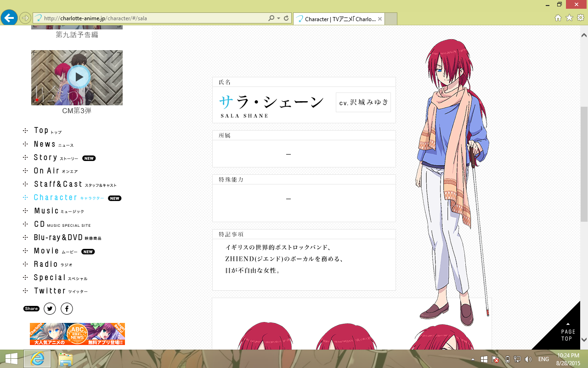Open the network status tray icon
Screen dimensions: 588x368
pyautogui.click(x=517, y=359)
